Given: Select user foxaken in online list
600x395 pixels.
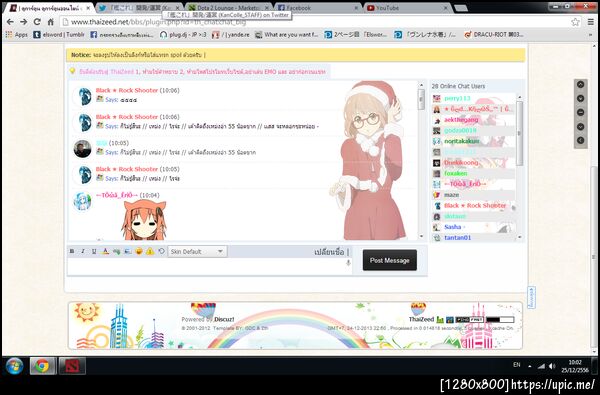Looking at the screenshot, I should point(456,173).
